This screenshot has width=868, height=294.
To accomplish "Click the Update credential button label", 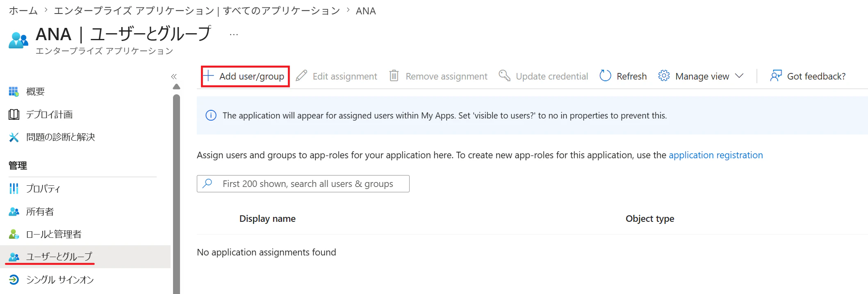I will (x=552, y=76).
